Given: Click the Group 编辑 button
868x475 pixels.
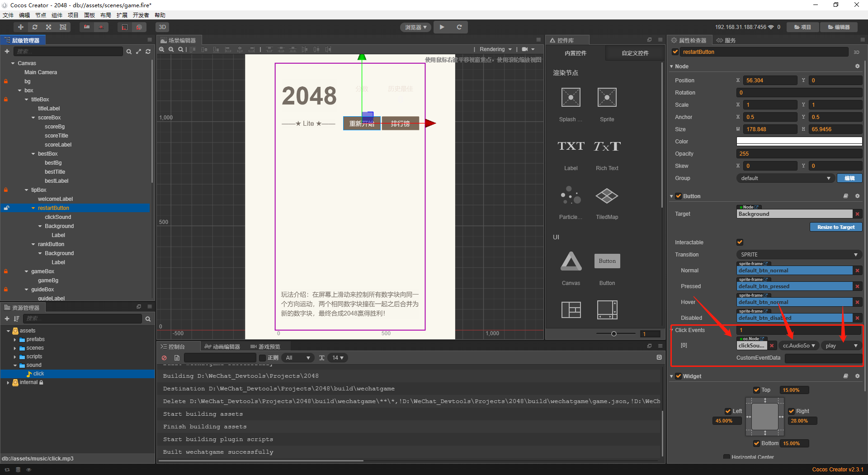Looking at the screenshot, I should [x=849, y=178].
